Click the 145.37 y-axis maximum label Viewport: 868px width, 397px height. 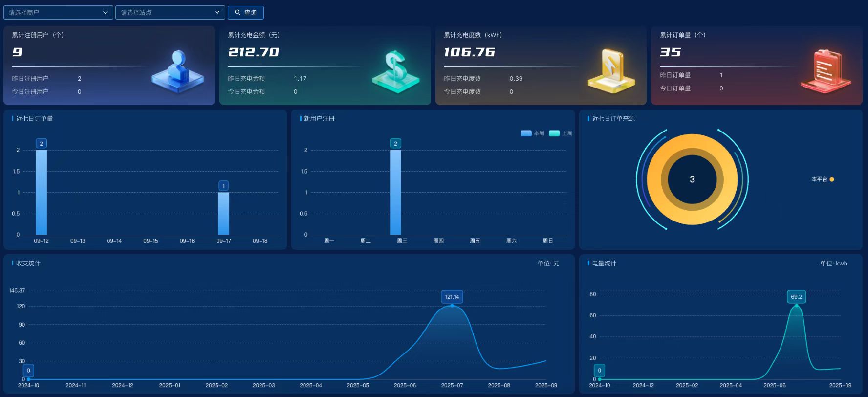coord(17,291)
